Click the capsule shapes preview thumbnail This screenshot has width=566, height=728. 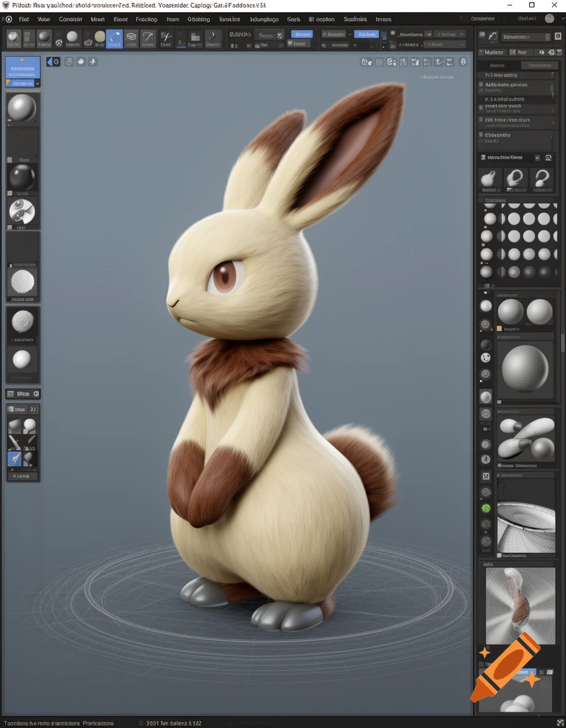tap(526, 439)
